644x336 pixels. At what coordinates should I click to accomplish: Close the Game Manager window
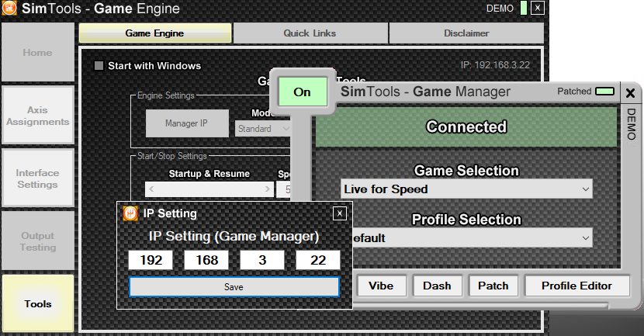[630, 93]
